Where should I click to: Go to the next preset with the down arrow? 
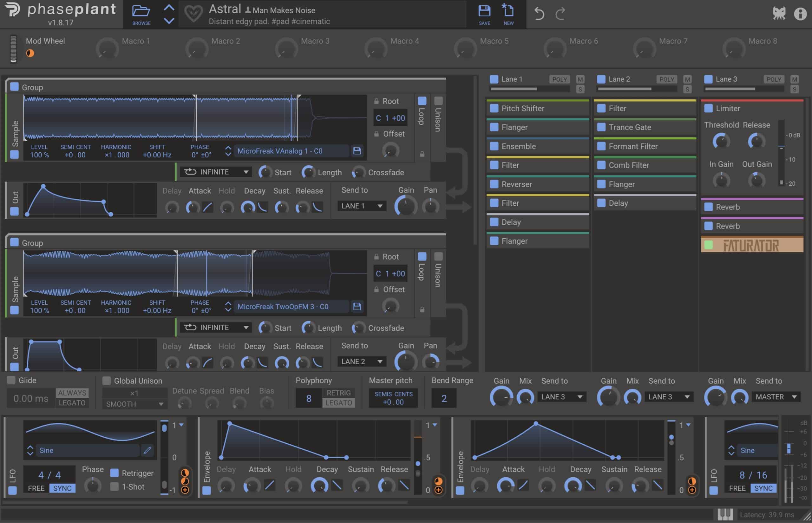(x=169, y=21)
